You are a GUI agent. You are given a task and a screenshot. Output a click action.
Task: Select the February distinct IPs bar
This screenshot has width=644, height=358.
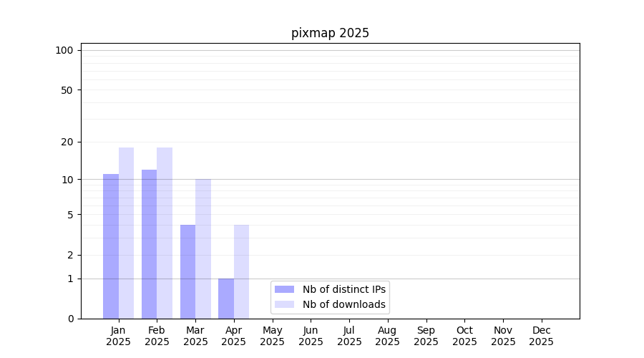click(149, 244)
